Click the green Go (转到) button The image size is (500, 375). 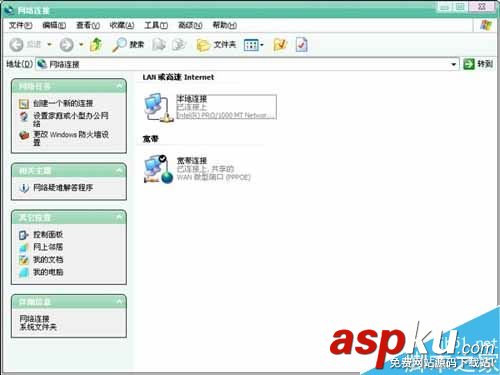(478, 64)
